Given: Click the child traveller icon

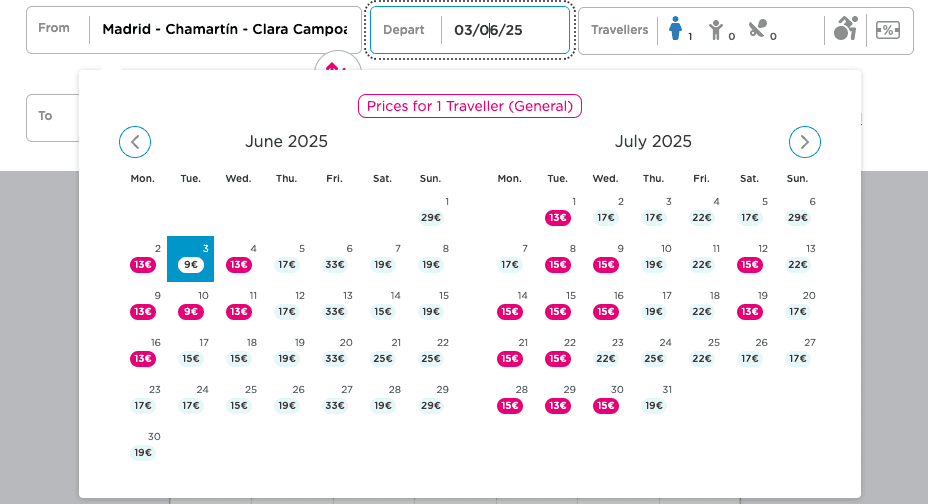Looking at the screenshot, I should tap(716, 30).
